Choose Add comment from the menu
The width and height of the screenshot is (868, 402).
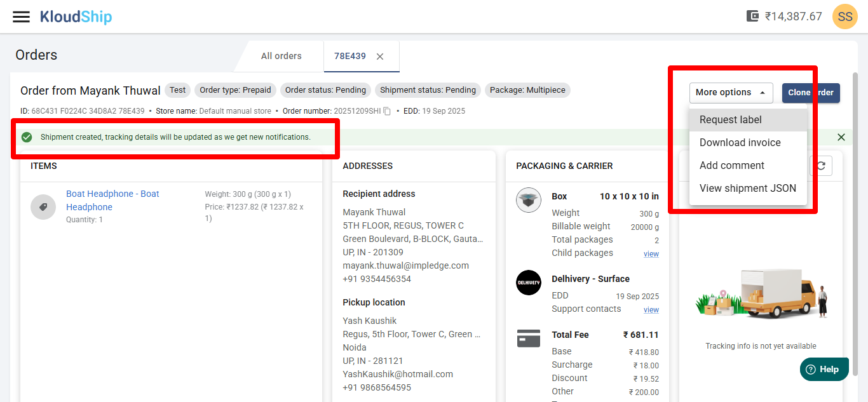(748, 166)
